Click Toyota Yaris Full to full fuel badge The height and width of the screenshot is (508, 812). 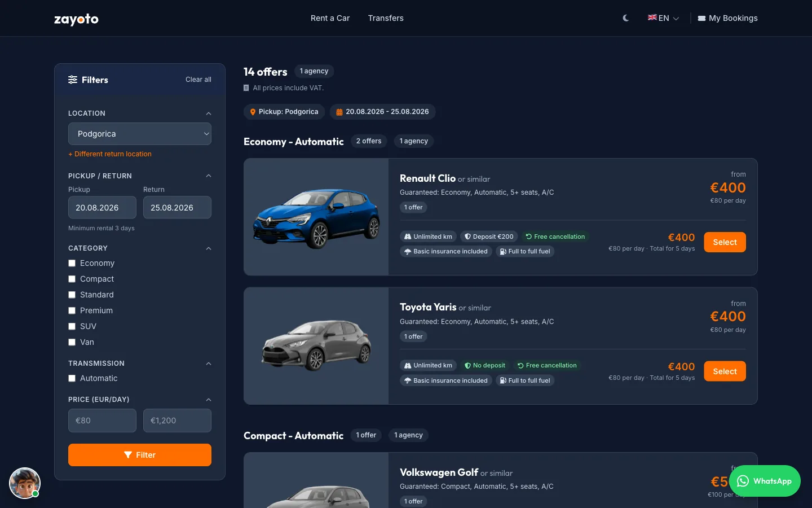pyautogui.click(x=525, y=380)
